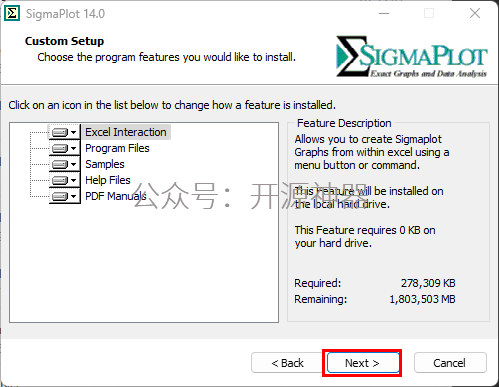Close the SigmaPlot 14.0 installer window
The image size is (499, 387).
click(475, 14)
